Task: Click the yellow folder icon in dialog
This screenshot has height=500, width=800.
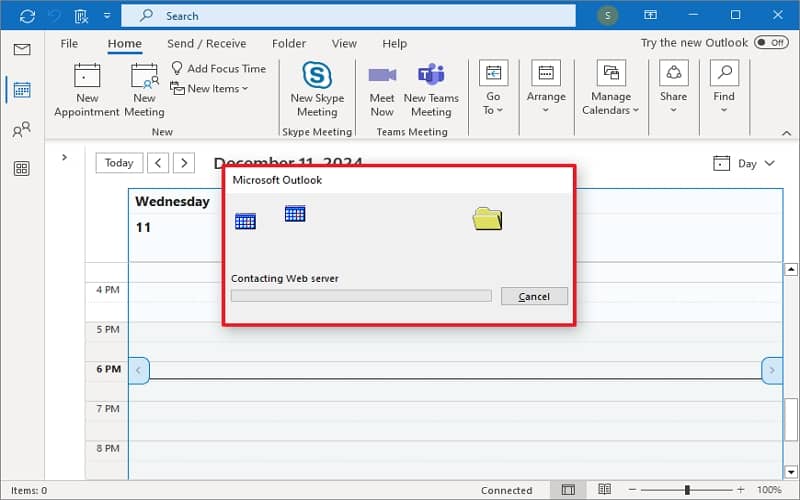Action: coord(487,219)
